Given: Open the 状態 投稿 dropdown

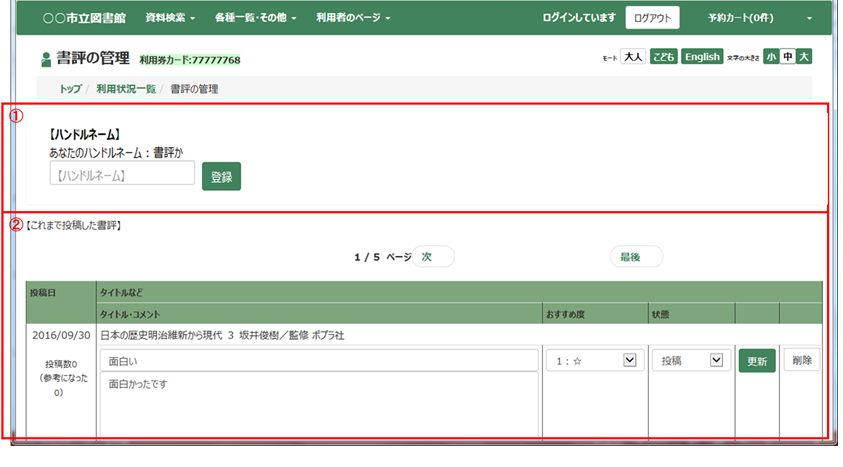Looking at the screenshot, I should [x=691, y=361].
